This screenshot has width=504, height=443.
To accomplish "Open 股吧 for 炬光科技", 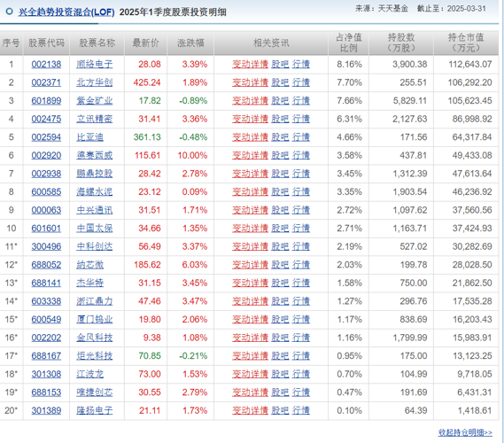I will (x=280, y=356).
